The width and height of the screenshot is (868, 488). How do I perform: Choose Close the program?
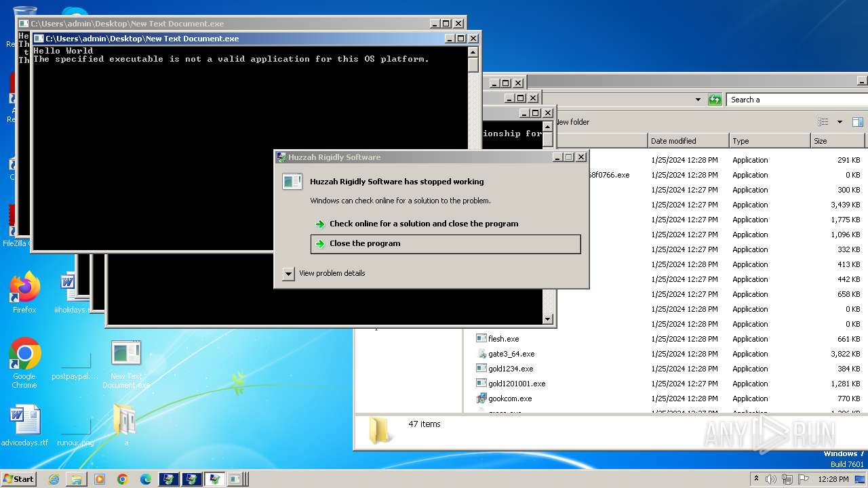(446, 244)
